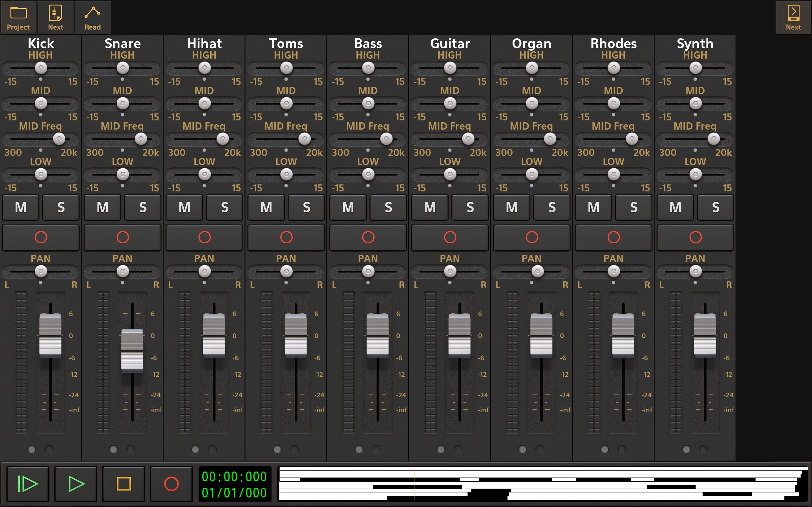This screenshot has width=812, height=507.
Task: Click the Hihat MID Freq knob
Action: point(222,139)
